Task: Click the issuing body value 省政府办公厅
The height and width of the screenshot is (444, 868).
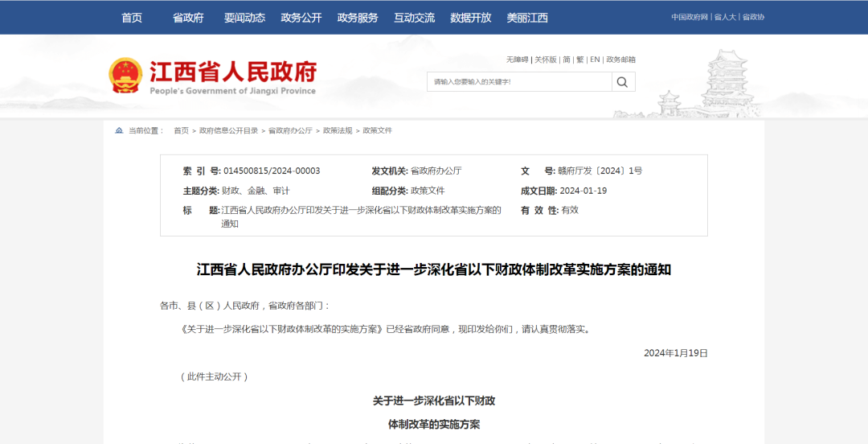Action: (436, 171)
